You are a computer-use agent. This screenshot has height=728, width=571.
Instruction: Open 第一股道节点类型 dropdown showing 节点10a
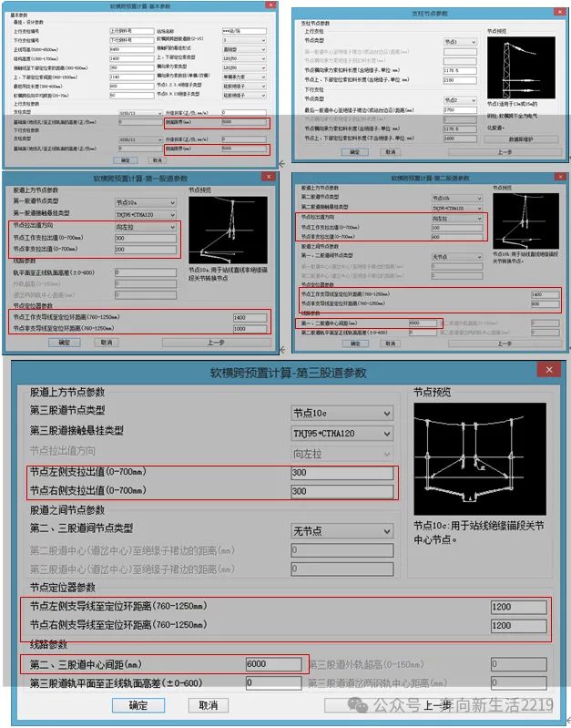coord(146,203)
